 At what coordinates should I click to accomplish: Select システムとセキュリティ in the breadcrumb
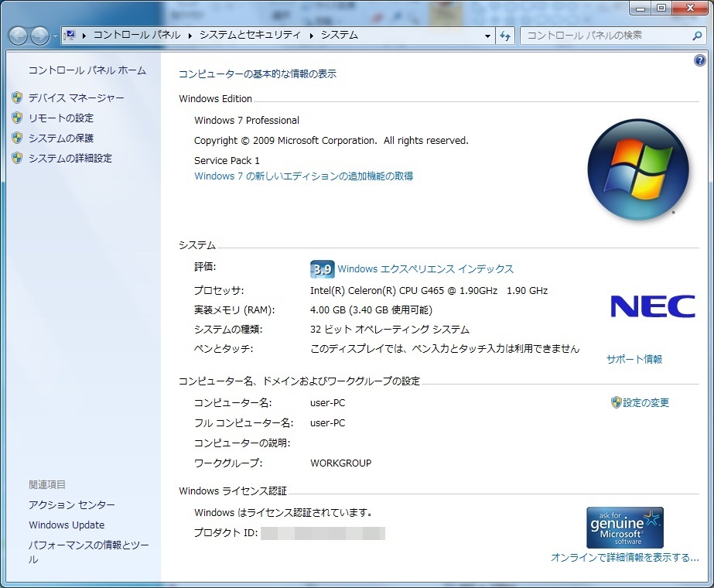coord(250,35)
